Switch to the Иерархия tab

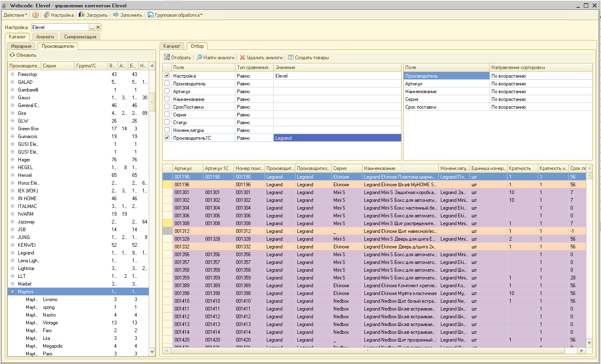21,46
